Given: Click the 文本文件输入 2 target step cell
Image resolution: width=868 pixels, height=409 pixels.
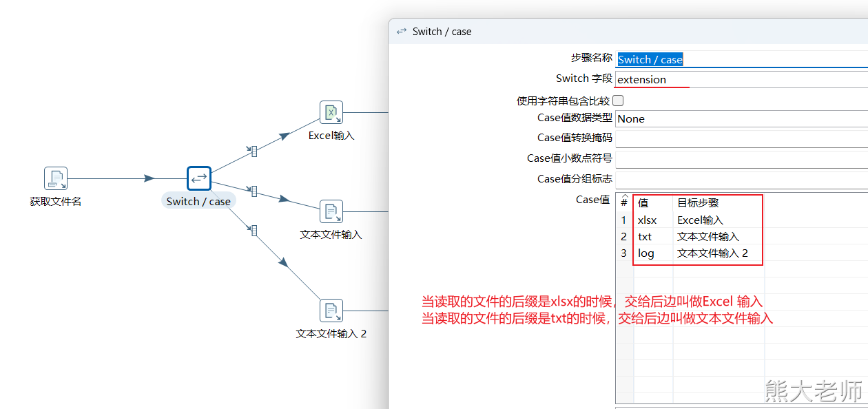Looking at the screenshot, I should 719,253.
